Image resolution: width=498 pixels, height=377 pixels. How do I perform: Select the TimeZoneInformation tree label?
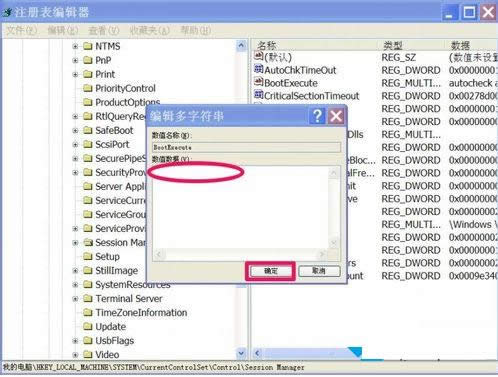141,313
